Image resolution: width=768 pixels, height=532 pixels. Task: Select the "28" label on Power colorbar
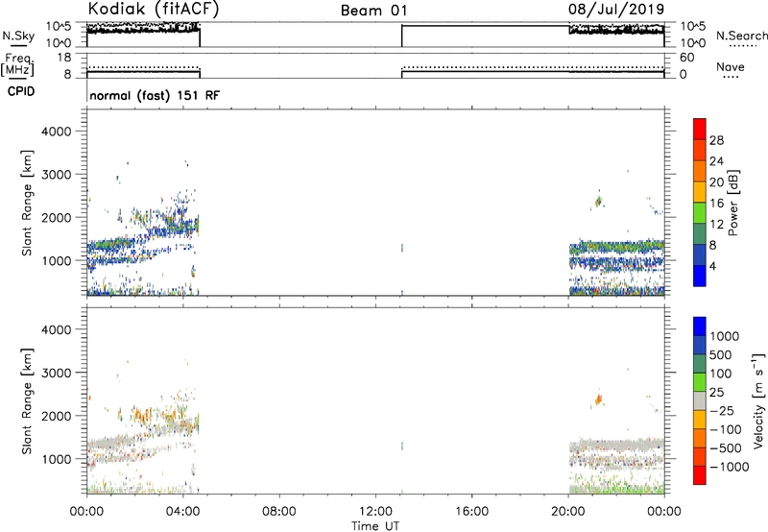(716, 140)
